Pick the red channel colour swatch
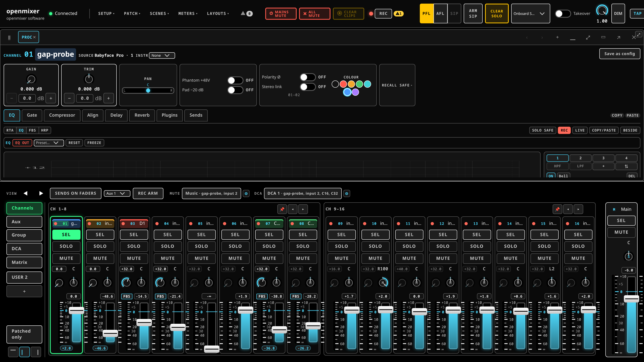Image resolution: width=644 pixels, height=362 pixels. click(x=343, y=84)
